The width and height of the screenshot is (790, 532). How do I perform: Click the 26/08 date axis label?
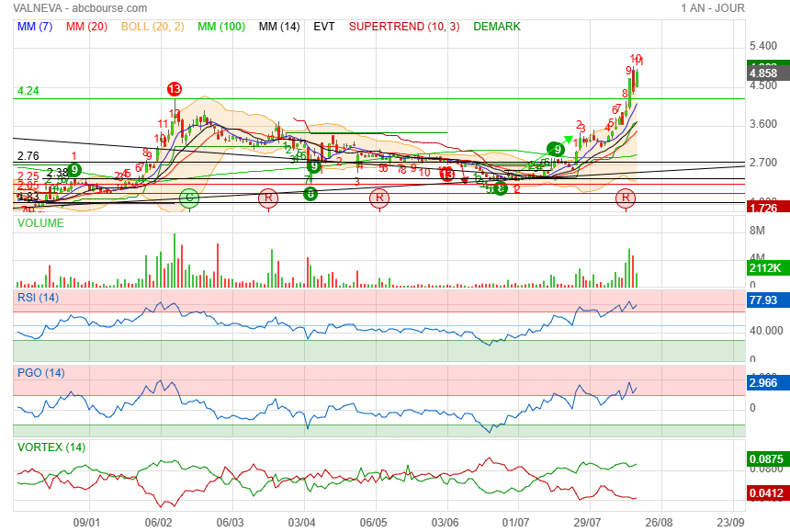(x=659, y=523)
